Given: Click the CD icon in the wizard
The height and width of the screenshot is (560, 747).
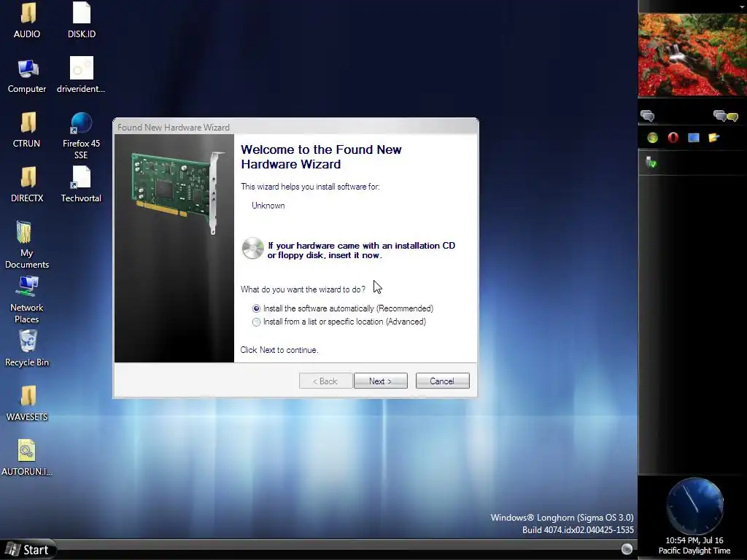Looking at the screenshot, I should coord(252,248).
